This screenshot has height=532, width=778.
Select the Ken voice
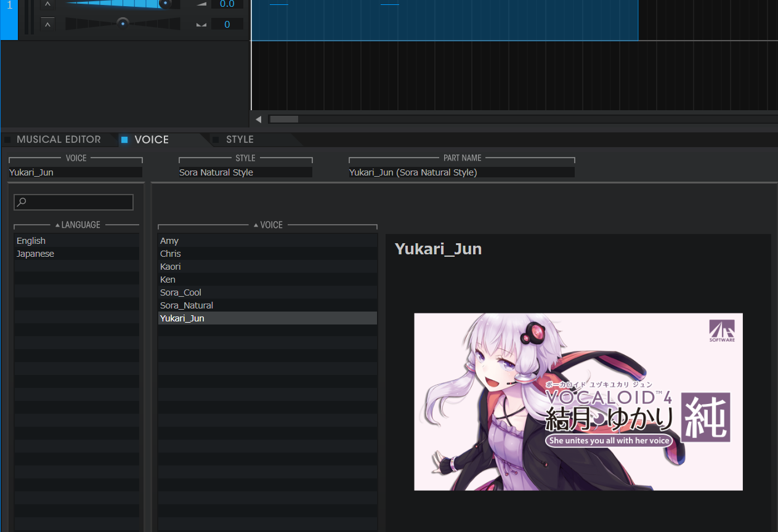coord(267,280)
